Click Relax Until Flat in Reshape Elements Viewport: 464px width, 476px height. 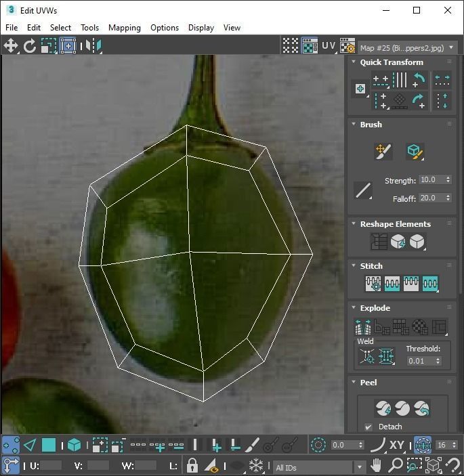click(398, 242)
